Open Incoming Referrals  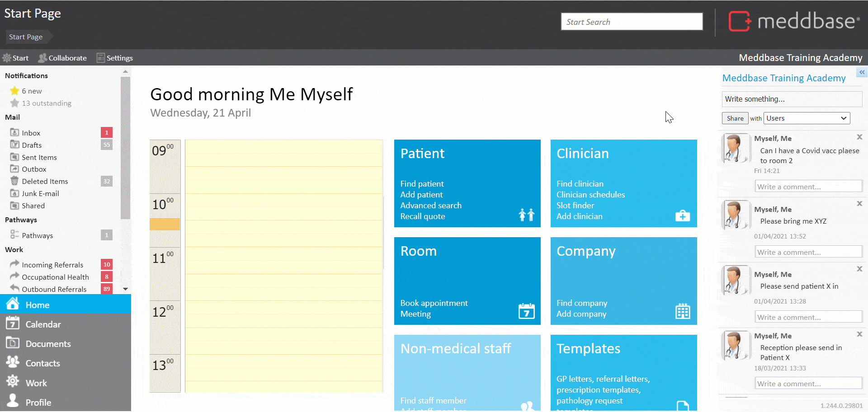pos(52,265)
